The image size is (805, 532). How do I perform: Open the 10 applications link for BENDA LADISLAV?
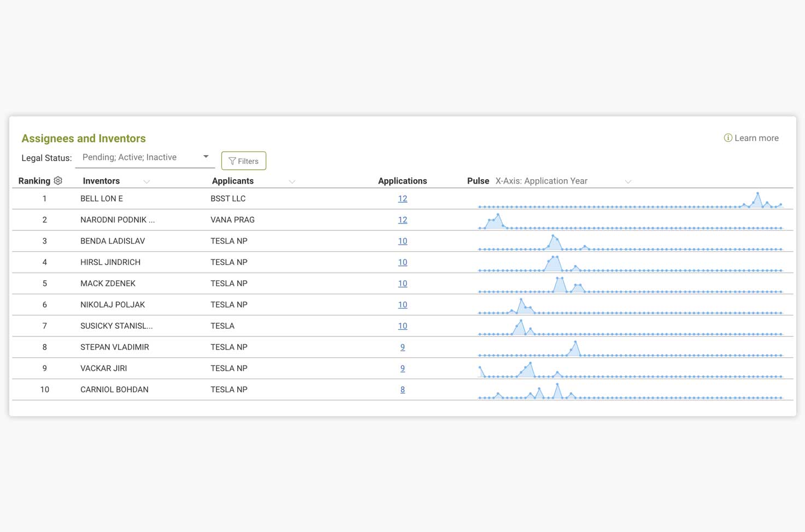[403, 241]
